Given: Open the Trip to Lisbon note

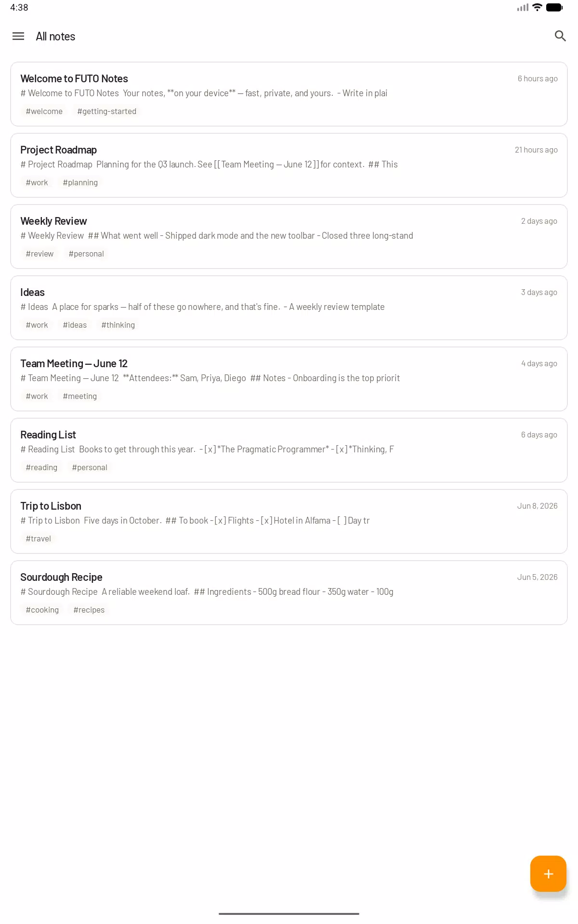Looking at the screenshot, I should tap(289, 521).
